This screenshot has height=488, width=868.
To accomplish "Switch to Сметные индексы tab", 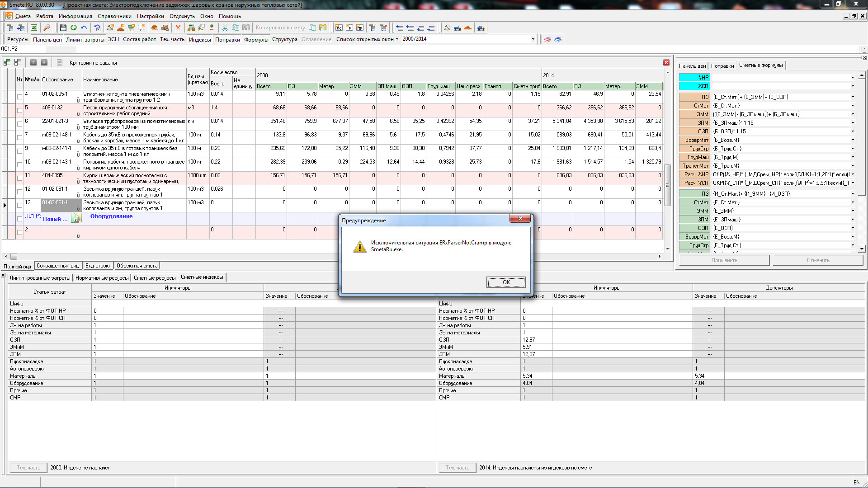I will tap(202, 277).
